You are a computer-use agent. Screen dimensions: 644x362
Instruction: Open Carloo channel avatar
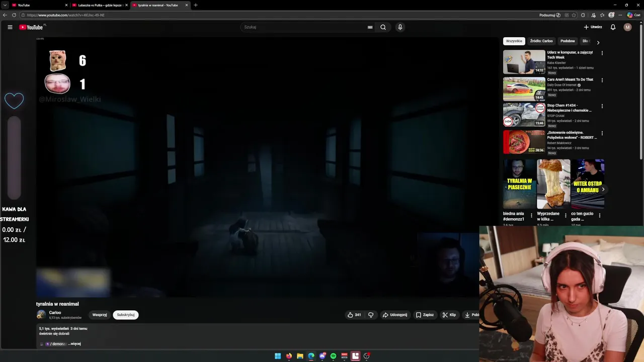pos(41,315)
